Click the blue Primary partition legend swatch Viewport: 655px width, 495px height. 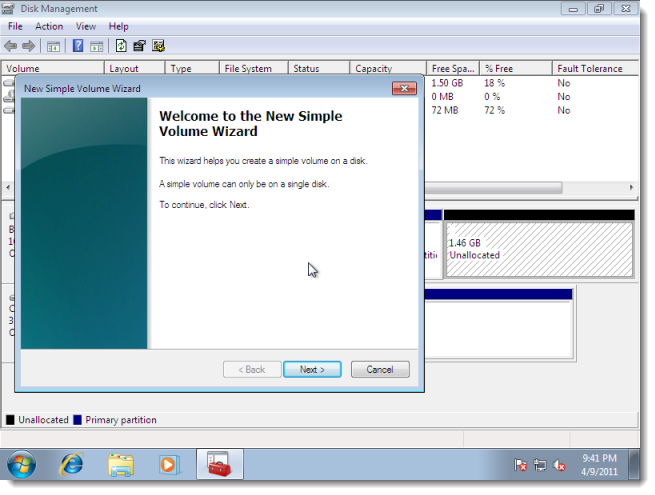[77, 420]
